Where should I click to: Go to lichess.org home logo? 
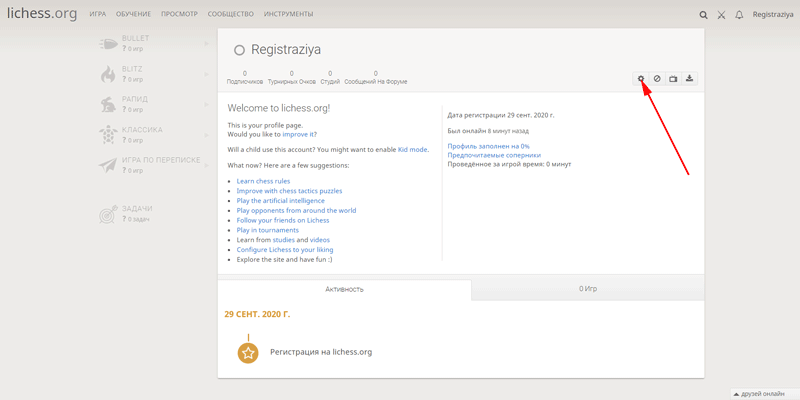[42, 14]
